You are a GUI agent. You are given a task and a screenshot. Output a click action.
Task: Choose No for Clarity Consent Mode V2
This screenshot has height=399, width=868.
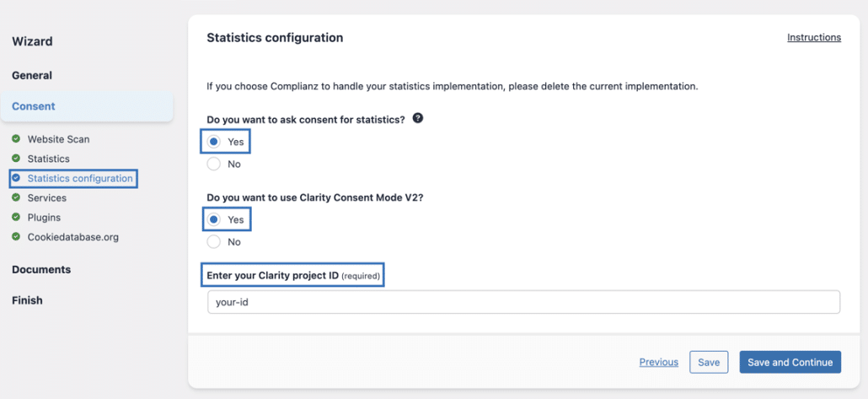(214, 242)
